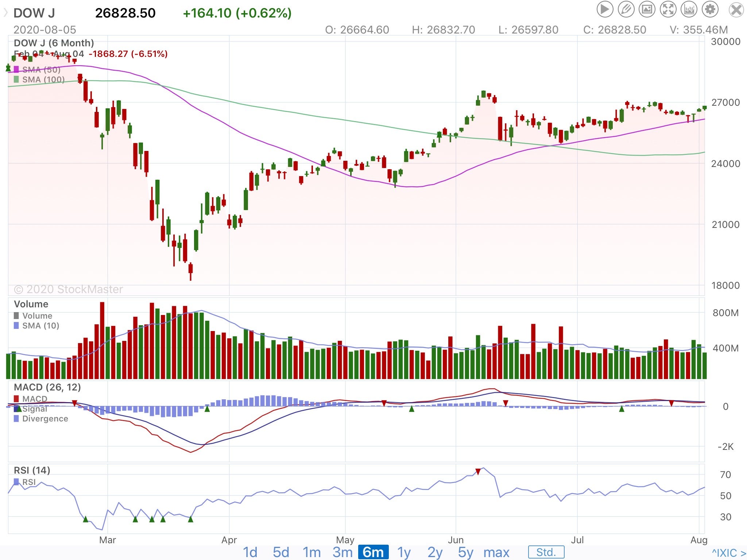Viewport: 747px width, 560px height.
Task: Show the max chart range
Action: pos(496,552)
